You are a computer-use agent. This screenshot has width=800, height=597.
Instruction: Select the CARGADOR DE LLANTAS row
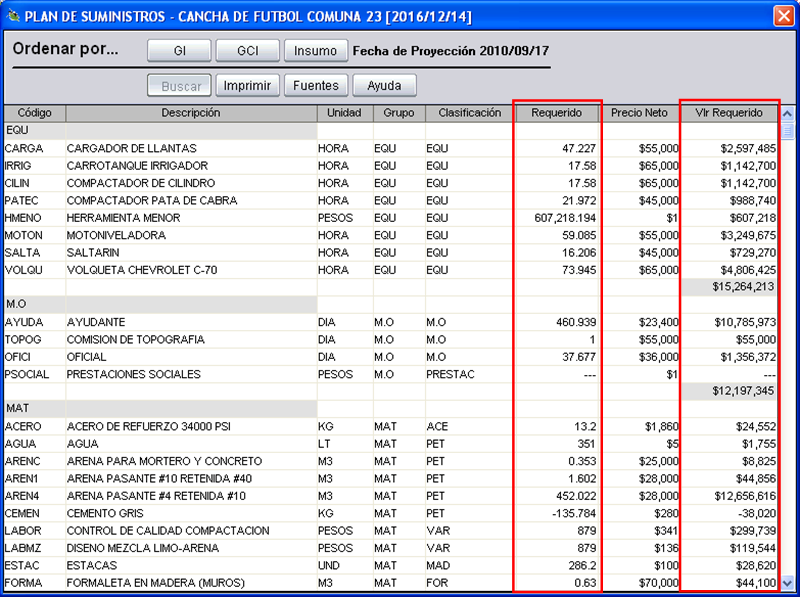pyautogui.click(x=390, y=148)
